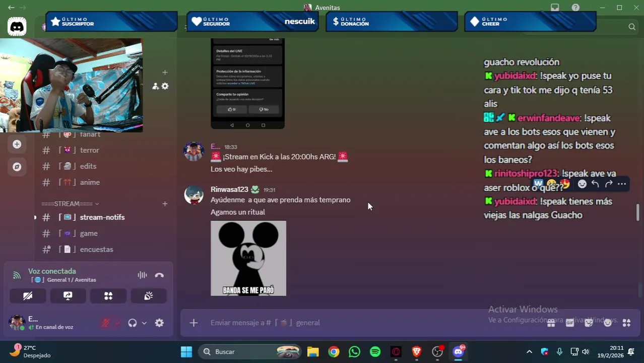Reply to hovered message arrow
Viewport: 644px width, 363px height.
[x=595, y=184]
